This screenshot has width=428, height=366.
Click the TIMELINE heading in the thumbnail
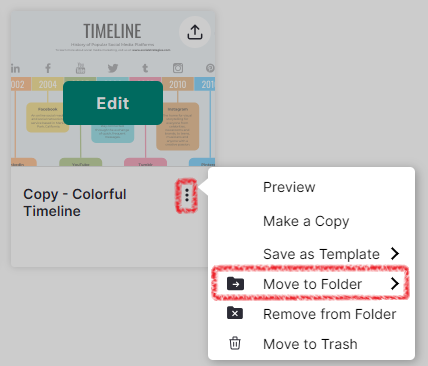[112, 31]
